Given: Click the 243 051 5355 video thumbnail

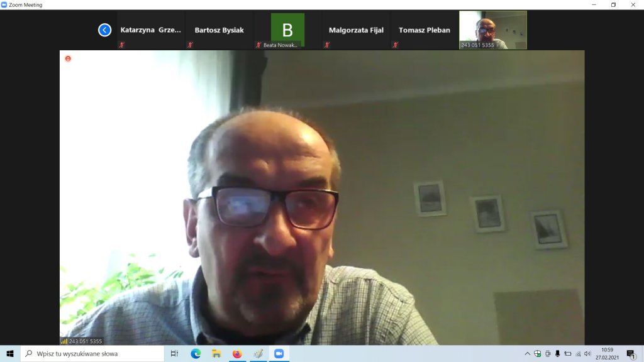Looking at the screenshot, I should (x=493, y=30).
